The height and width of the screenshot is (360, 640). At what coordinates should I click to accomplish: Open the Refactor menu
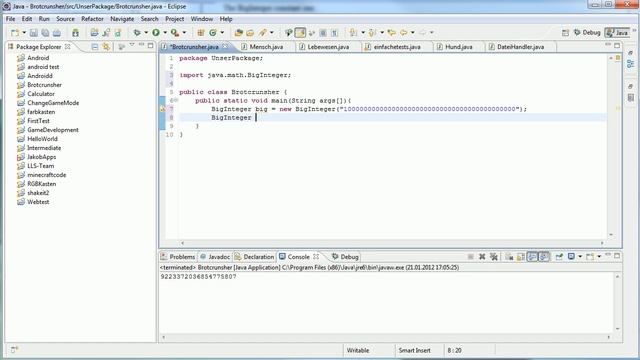(92, 19)
